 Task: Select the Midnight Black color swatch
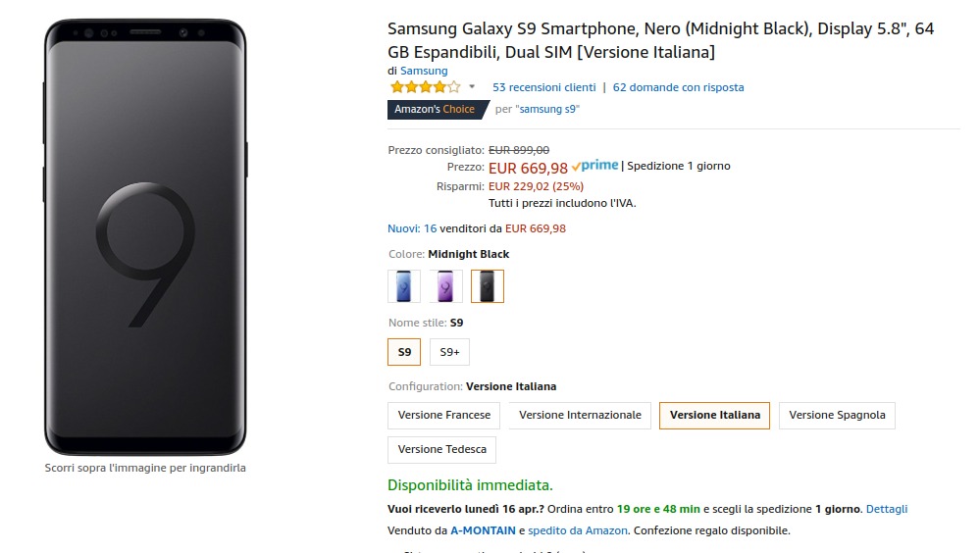point(488,286)
